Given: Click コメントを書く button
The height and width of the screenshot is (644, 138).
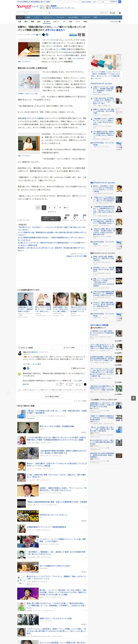Looking at the screenshot, I should [69, 348].
